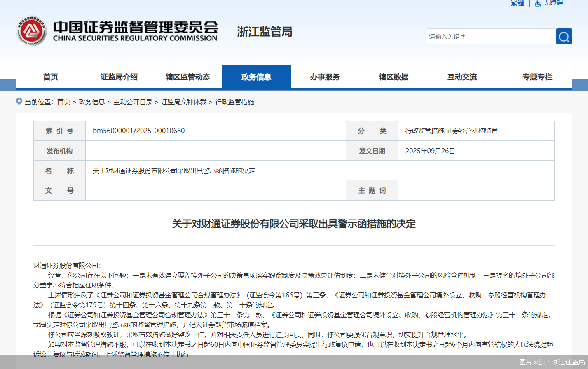The height and width of the screenshot is (369, 588).
Task: Click the magnifier search icon
Action: (x=564, y=36)
